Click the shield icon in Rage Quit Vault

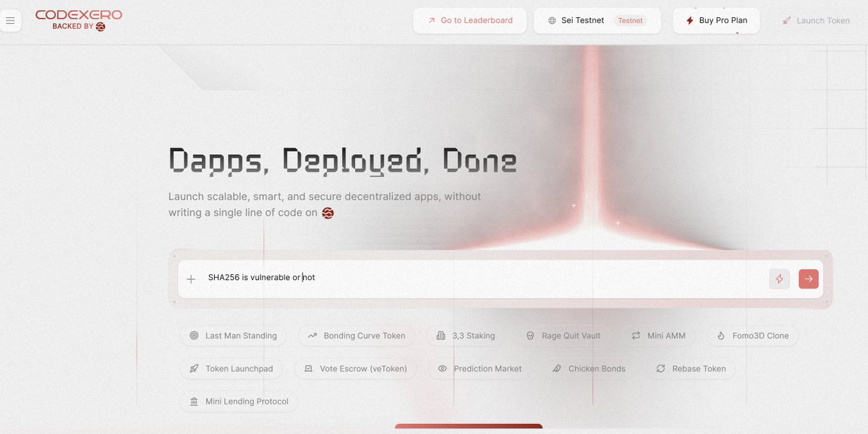[x=530, y=336]
